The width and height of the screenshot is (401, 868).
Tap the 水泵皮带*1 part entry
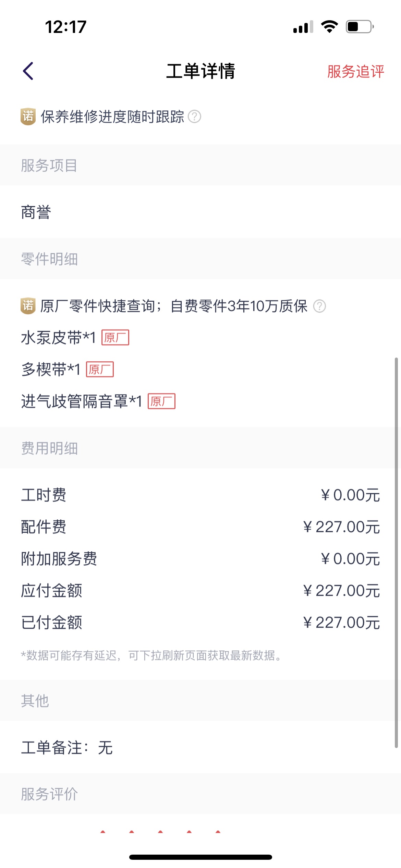(x=58, y=338)
